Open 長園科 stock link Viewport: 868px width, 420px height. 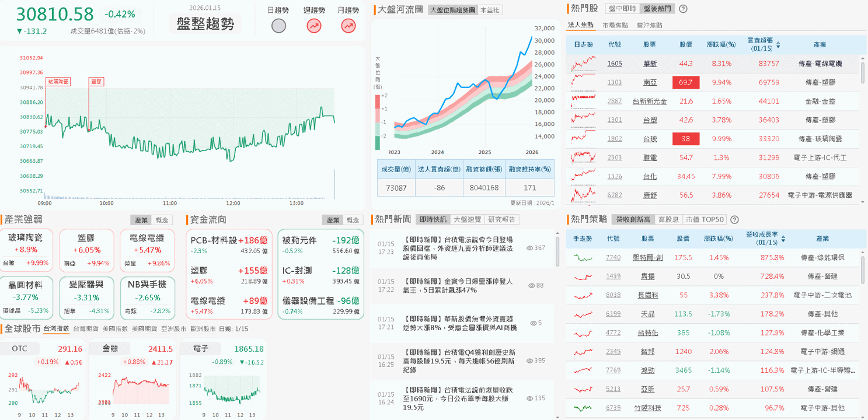[648, 295]
